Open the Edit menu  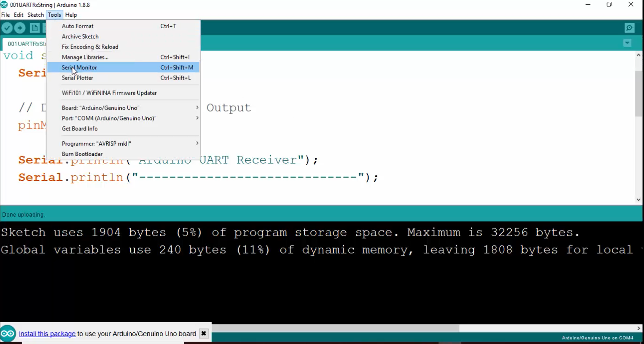point(18,15)
